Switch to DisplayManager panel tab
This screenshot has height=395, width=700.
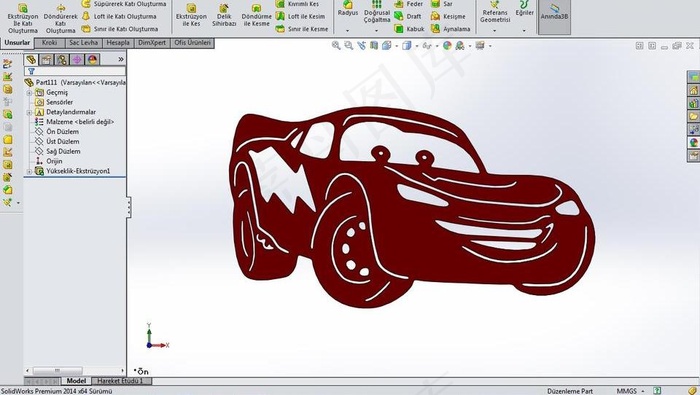(92, 59)
